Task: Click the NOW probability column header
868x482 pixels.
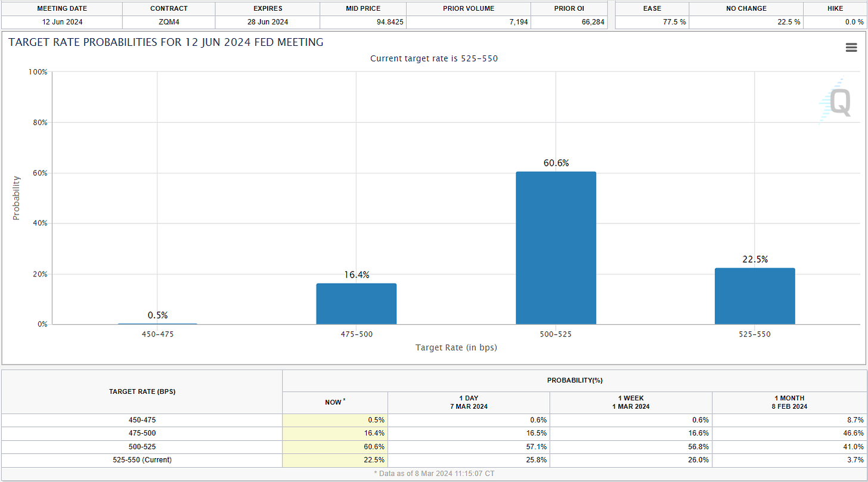Action: 334,402
